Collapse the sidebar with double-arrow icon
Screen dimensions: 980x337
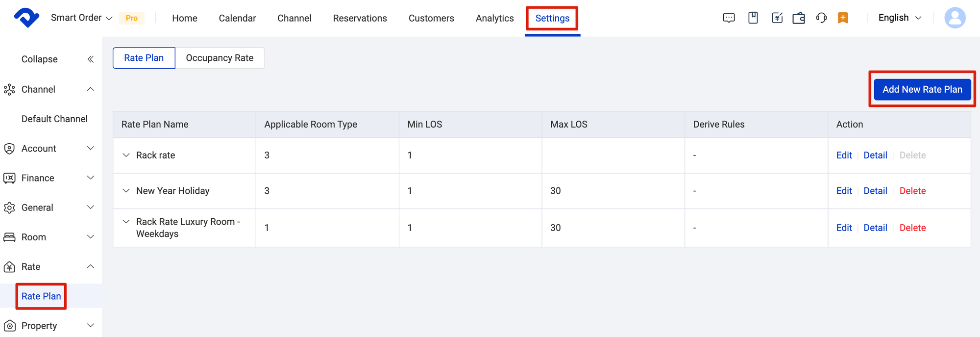click(91, 59)
